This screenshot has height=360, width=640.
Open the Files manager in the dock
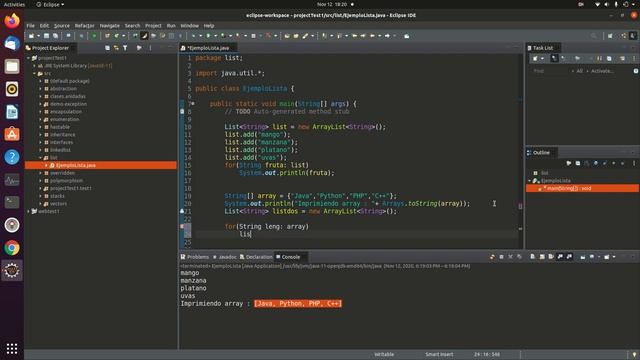point(12,66)
